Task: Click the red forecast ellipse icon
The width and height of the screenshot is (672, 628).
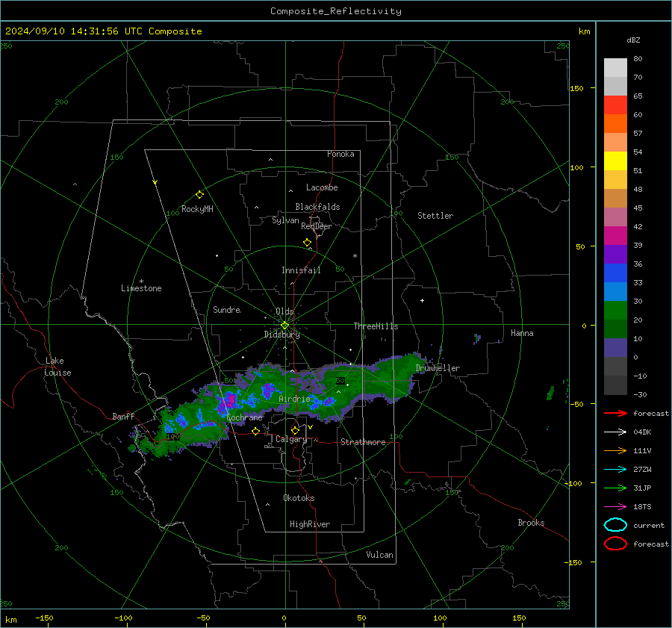Action: point(615,544)
